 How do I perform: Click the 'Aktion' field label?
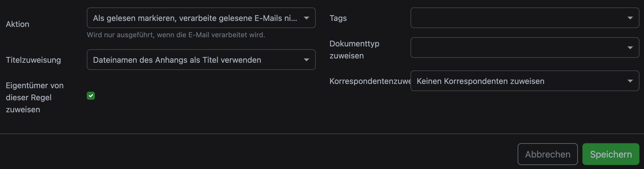(x=17, y=24)
